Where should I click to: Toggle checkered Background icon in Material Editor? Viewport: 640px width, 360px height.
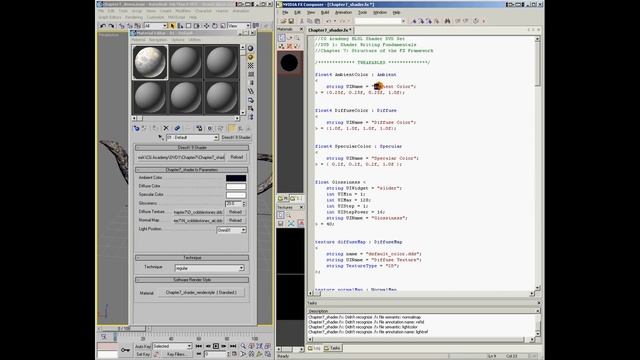[251, 65]
